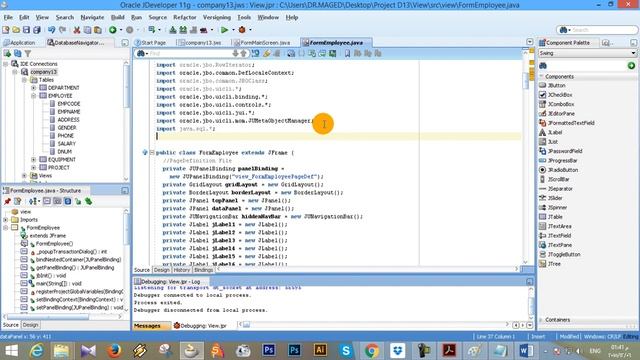Toggle Show Static Members in Structure toolbar
The height and width of the screenshot is (360, 640).
click(67, 201)
